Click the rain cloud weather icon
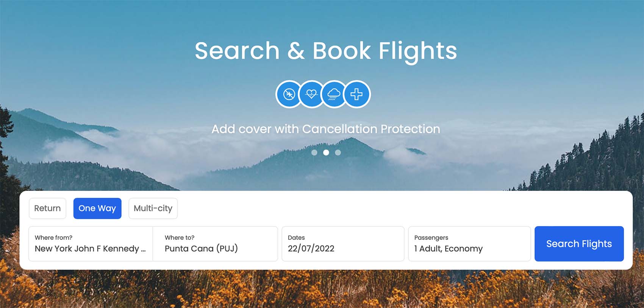644x308 pixels. point(334,94)
